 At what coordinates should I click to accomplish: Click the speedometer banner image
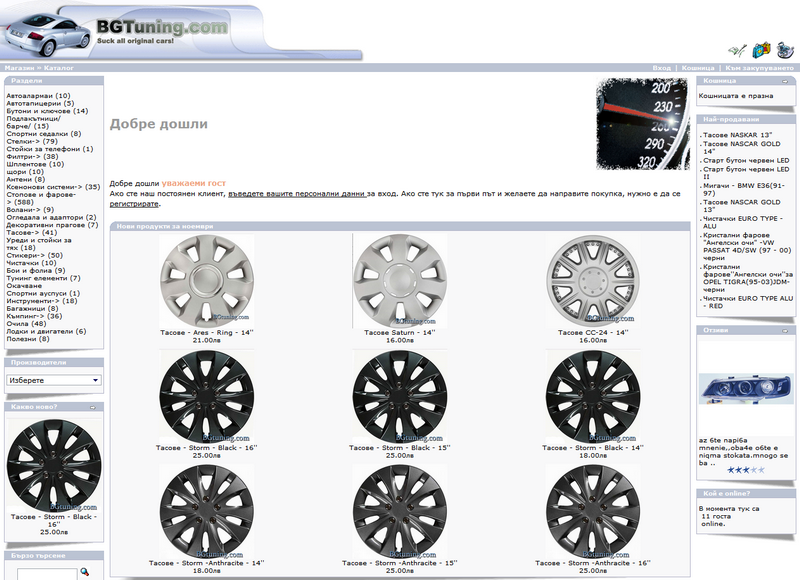643,124
